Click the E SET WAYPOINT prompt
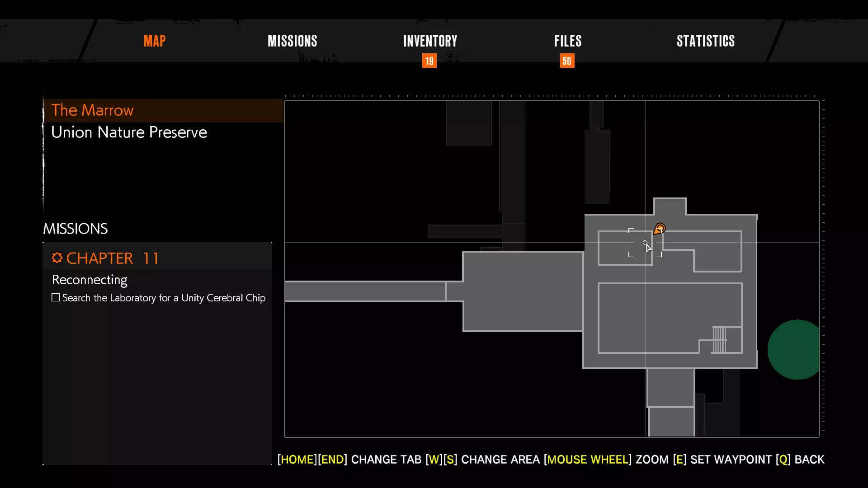The height and width of the screenshot is (488, 868). click(722, 460)
